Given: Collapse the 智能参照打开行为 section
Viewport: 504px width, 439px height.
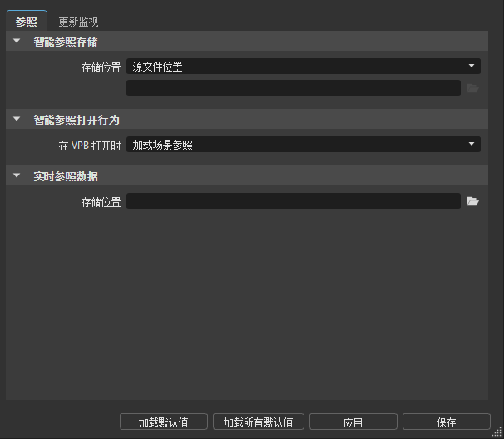Looking at the screenshot, I should tap(17, 119).
